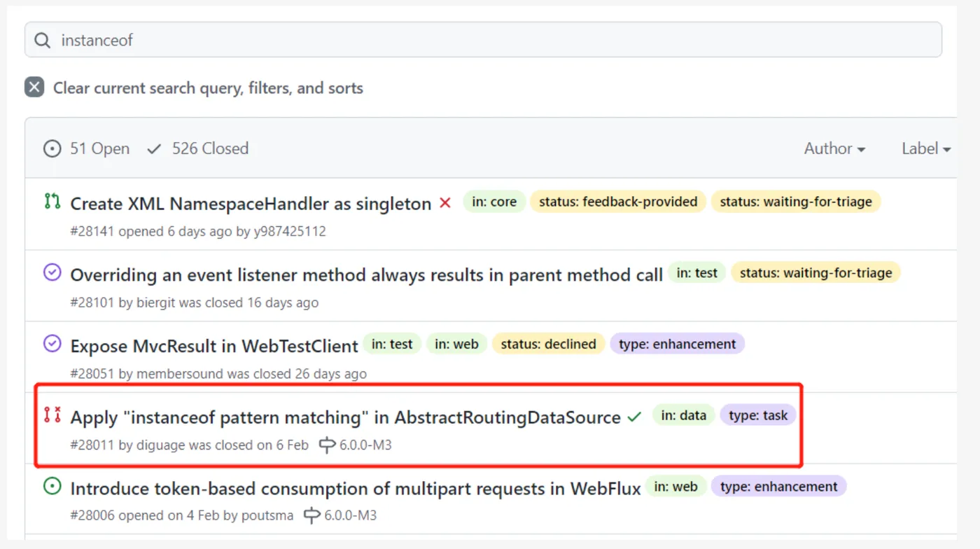Viewport: 980px width, 549px height.
Task: Open Expose MvcResult in WebTestClient
Action: (x=214, y=346)
